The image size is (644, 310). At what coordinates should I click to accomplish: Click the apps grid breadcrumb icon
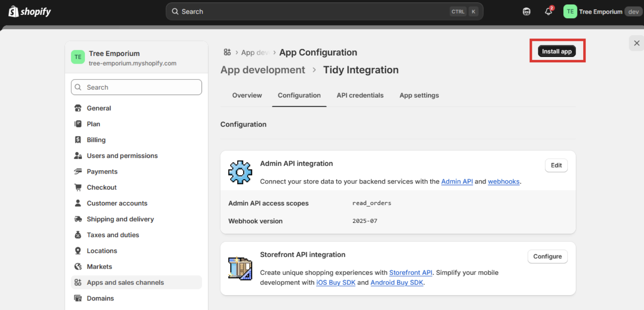point(227,52)
